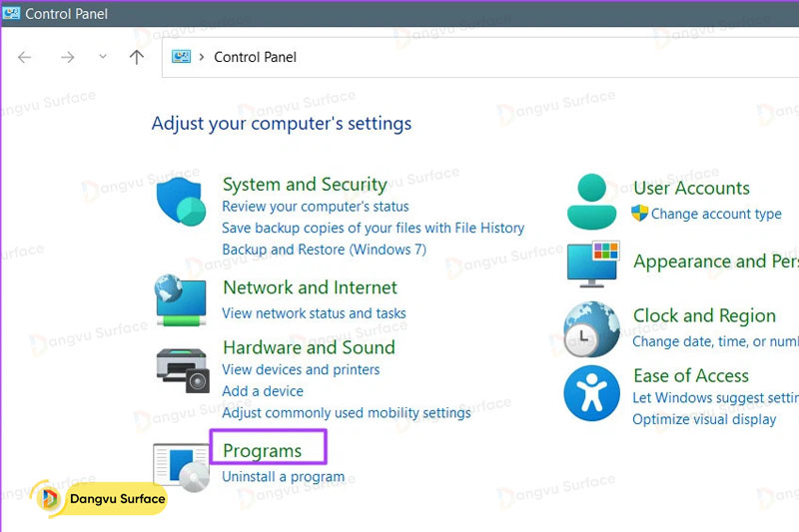The width and height of the screenshot is (799, 532).
Task: Click the Hardware and Sound printer icon
Action: (183, 370)
